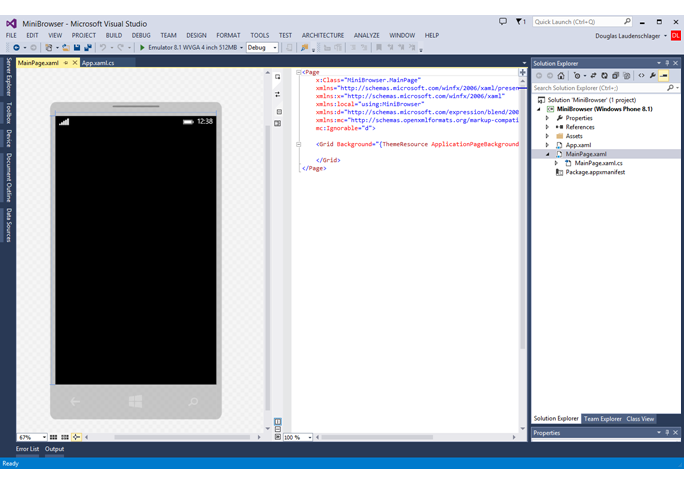The height and width of the screenshot is (484, 684).
Task: Click the New Project toolbar icon
Action: [x=49, y=48]
